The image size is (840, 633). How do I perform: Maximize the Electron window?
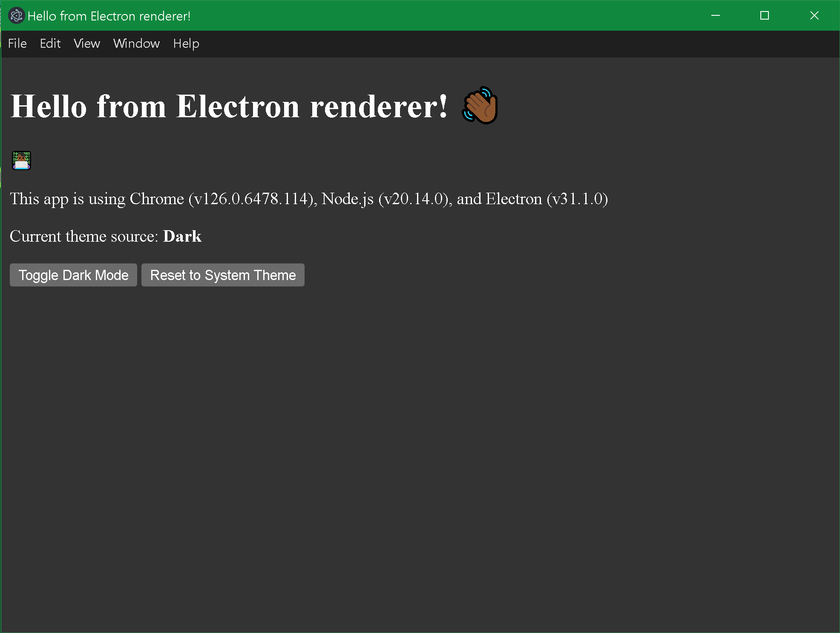tap(765, 16)
